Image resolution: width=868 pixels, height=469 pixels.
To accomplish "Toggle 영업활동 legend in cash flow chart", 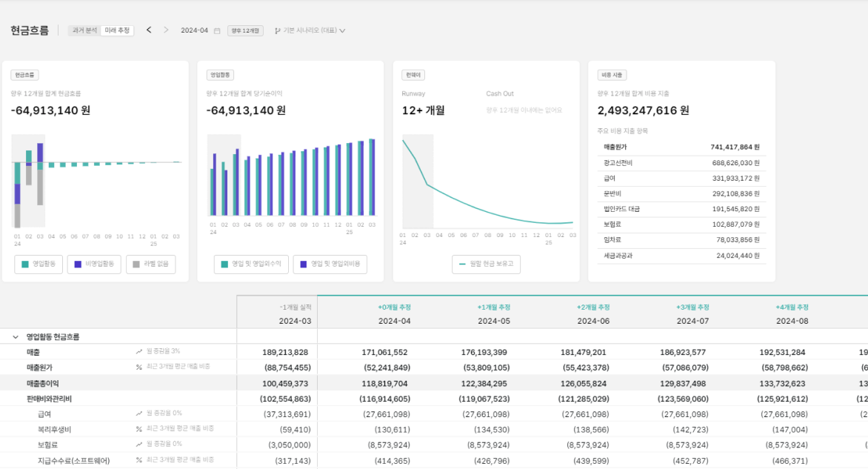I will [39, 264].
